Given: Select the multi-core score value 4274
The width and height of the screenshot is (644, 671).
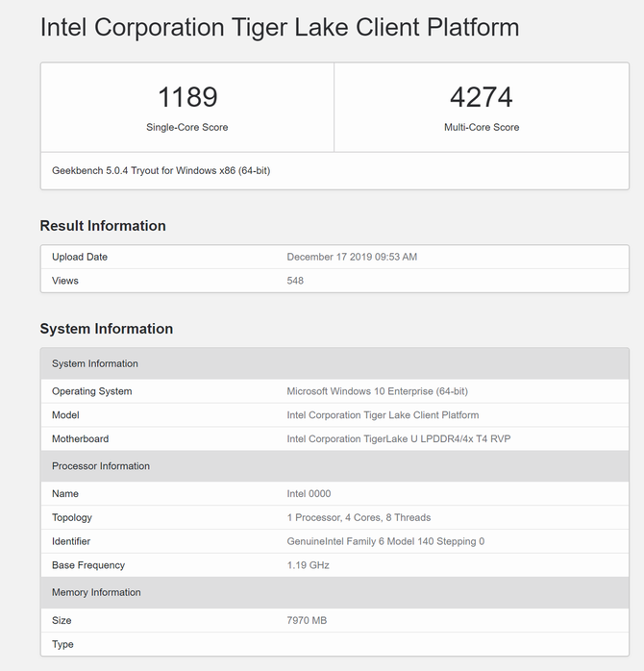Looking at the screenshot, I should pyautogui.click(x=481, y=97).
